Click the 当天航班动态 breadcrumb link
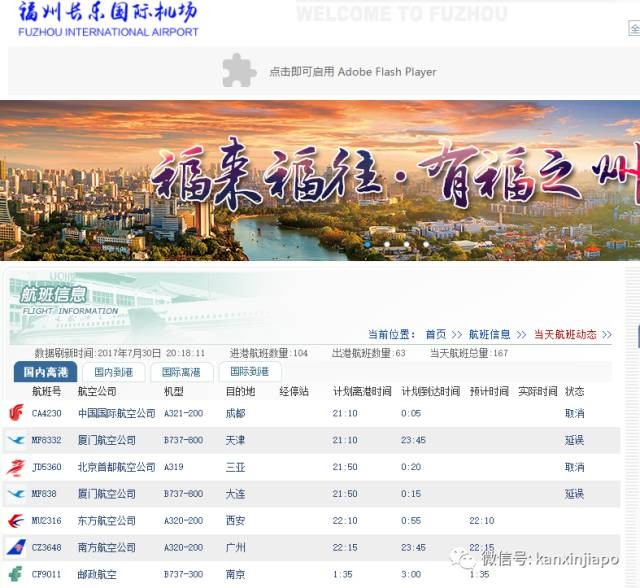 point(565,334)
